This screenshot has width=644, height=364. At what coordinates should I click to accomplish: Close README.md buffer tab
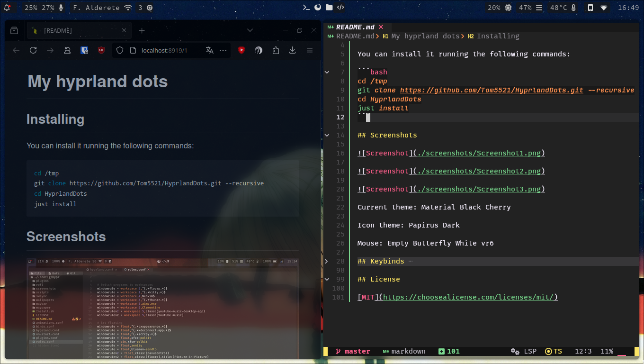(x=381, y=27)
